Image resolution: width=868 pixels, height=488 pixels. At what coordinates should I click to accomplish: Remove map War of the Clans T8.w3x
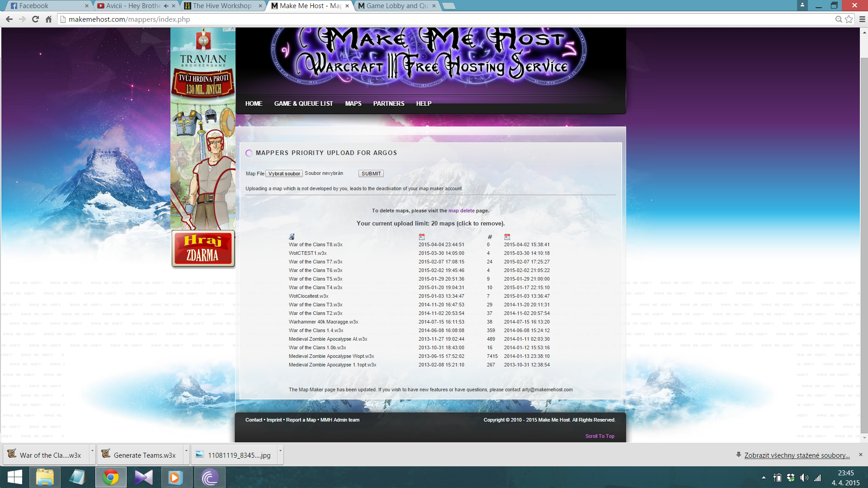coord(316,244)
